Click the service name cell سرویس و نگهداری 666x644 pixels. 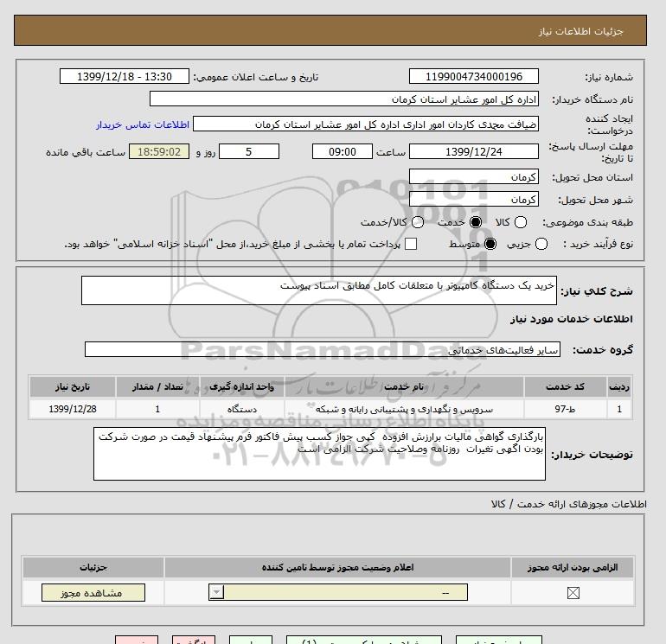(x=404, y=409)
